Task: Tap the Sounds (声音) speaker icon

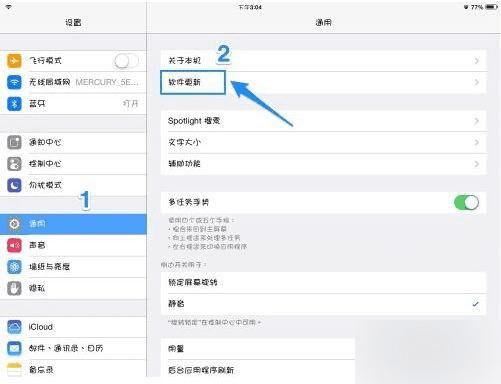Action: [14, 245]
